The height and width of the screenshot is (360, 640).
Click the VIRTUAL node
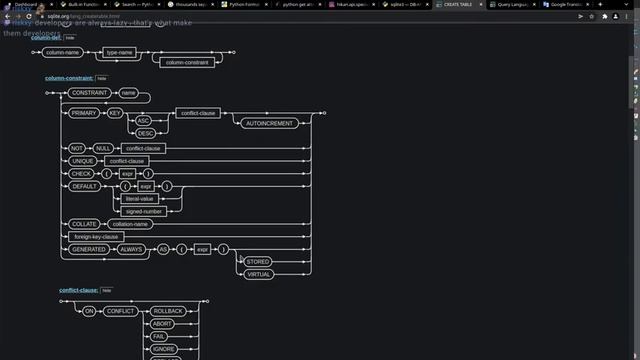coord(258,274)
